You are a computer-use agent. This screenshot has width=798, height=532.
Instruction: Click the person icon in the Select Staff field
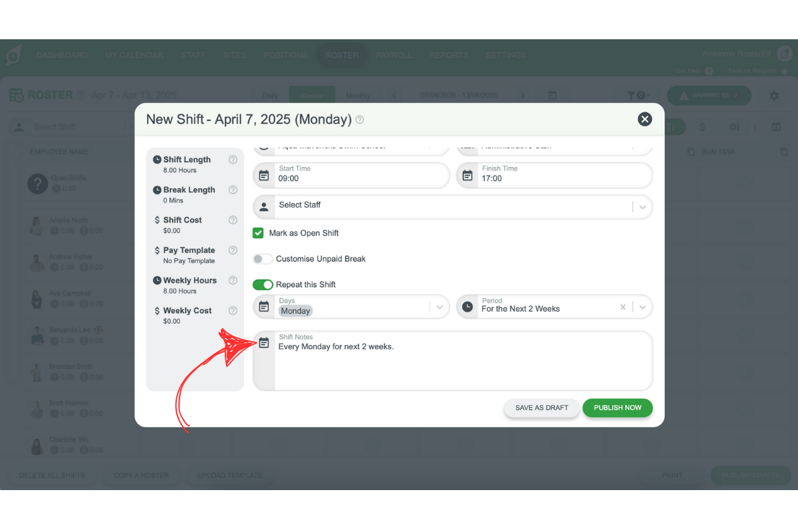[263, 207]
